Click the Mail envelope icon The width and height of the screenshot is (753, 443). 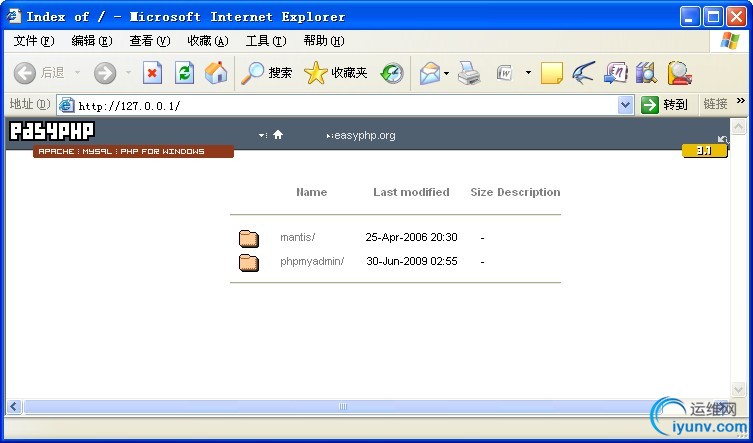pyautogui.click(x=429, y=74)
